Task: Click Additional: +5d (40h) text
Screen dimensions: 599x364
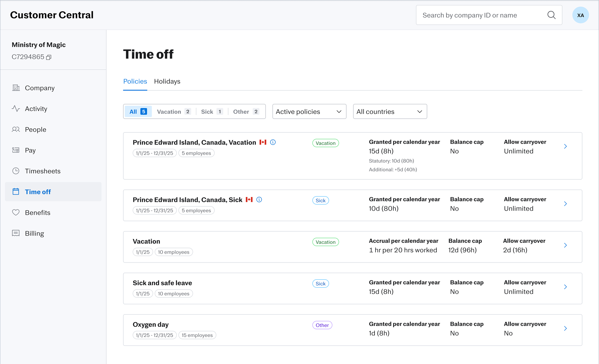Action: (393, 170)
